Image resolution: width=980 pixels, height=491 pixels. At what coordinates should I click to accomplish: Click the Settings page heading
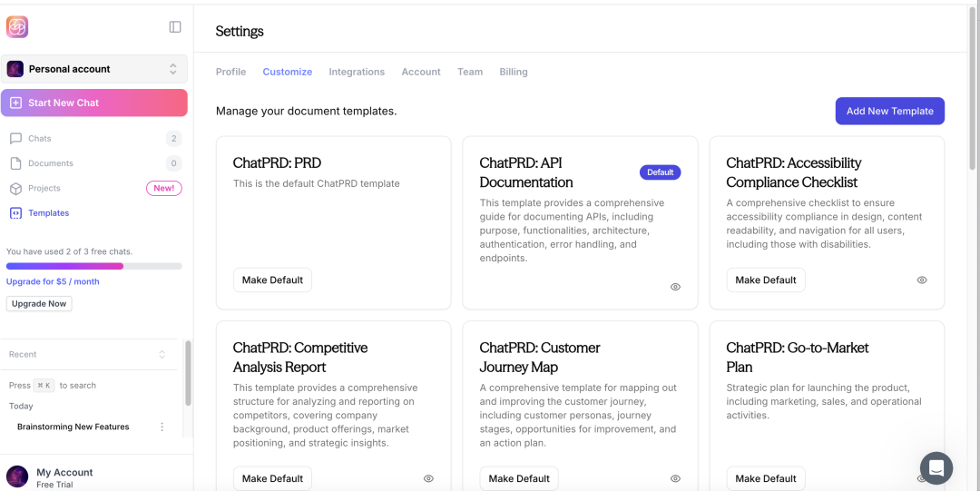coord(240,31)
